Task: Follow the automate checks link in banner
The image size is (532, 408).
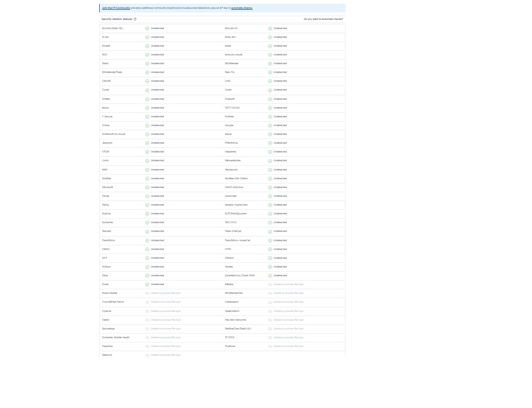Action: point(242,8)
